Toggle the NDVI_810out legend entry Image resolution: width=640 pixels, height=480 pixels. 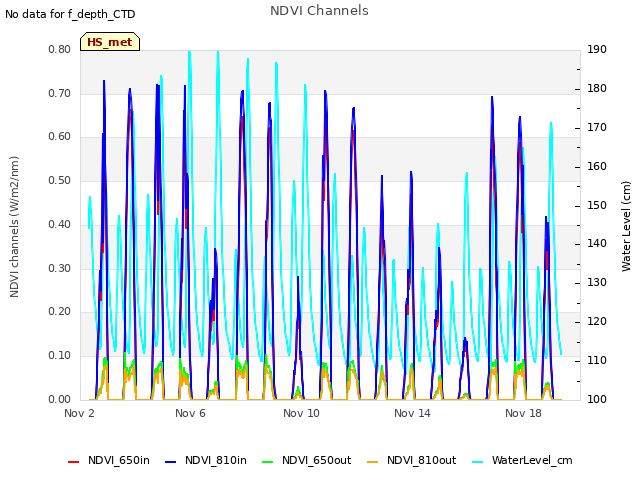point(411,460)
